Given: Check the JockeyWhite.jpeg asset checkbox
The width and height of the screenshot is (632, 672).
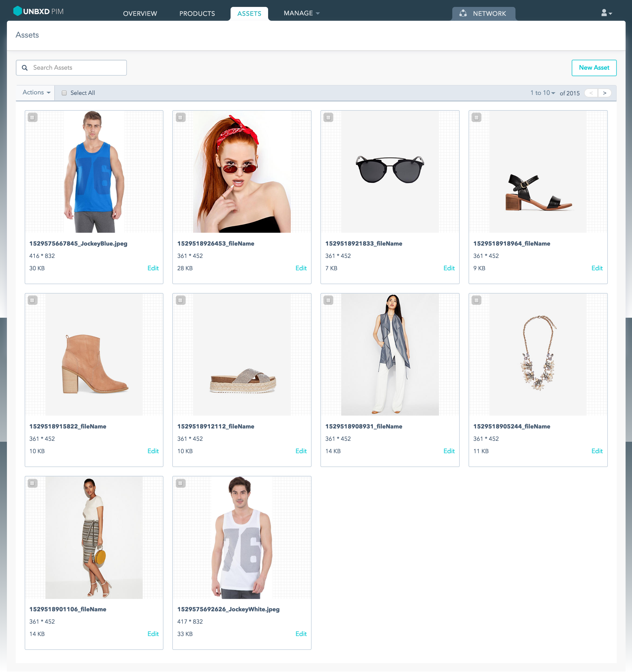Looking at the screenshot, I should (x=180, y=483).
